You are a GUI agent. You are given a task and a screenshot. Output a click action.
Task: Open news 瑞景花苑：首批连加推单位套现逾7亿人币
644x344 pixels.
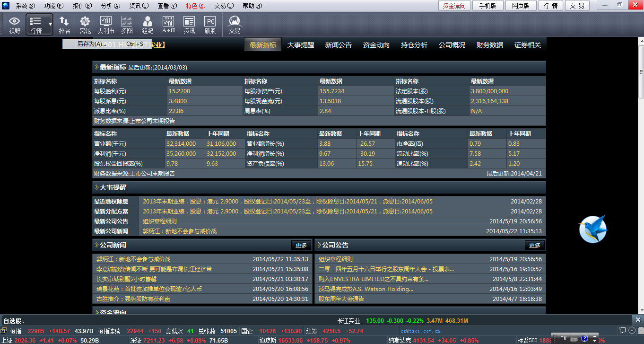click(149, 289)
